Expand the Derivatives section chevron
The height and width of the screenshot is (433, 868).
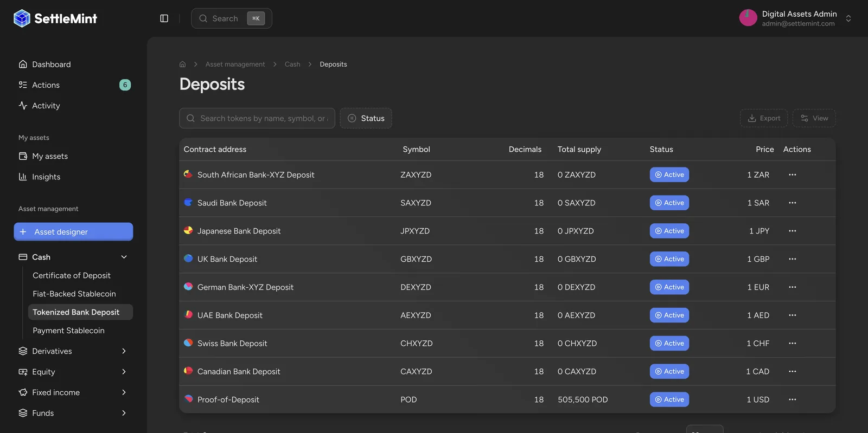pos(124,351)
